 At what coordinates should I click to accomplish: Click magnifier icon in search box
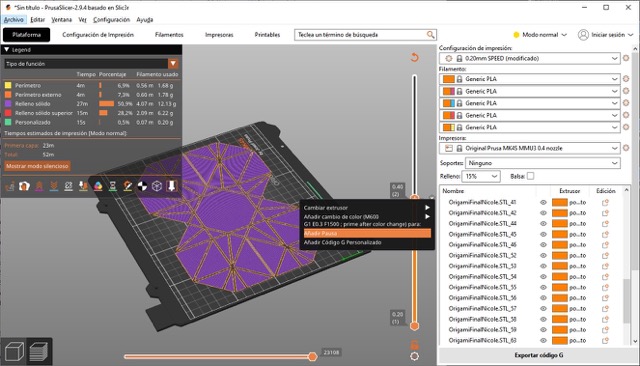point(430,35)
